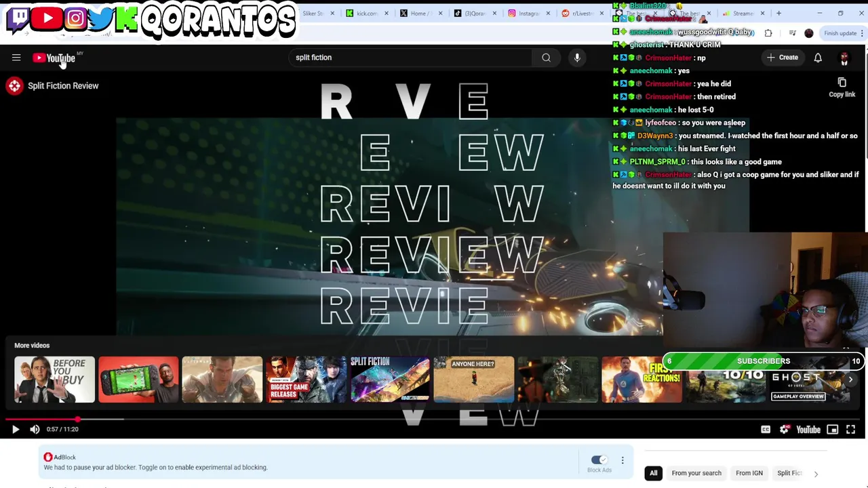Enter full screen mode
This screenshot has width=868, height=488.
(x=850, y=429)
